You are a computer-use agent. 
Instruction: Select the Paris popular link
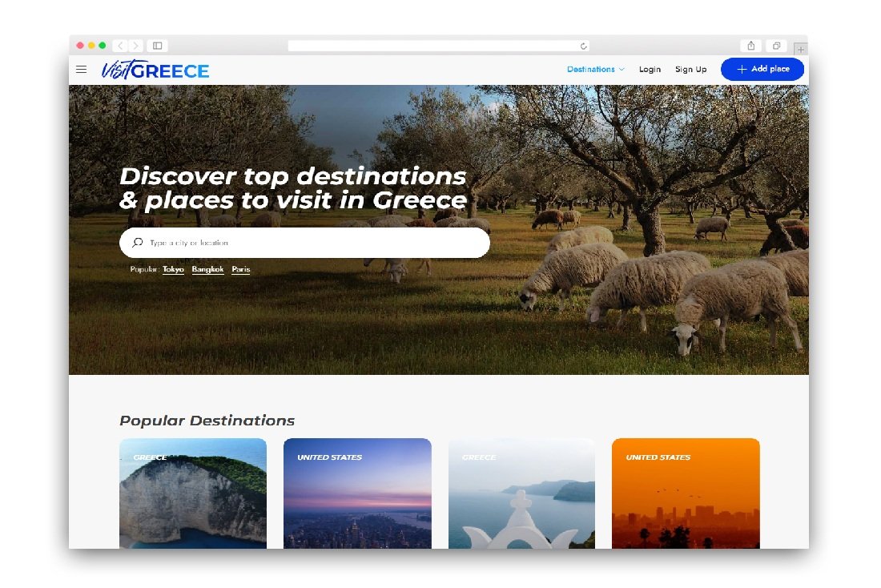[x=240, y=269]
